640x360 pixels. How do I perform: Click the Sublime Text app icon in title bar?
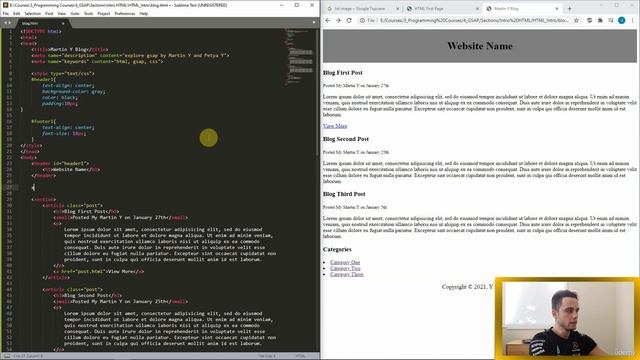click(5, 5)
